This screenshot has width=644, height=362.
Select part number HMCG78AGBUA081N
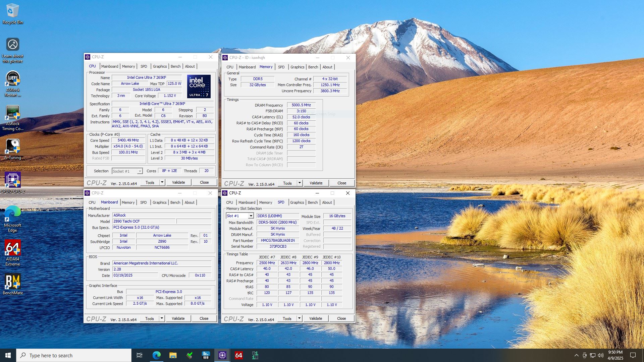pos(278,240)
